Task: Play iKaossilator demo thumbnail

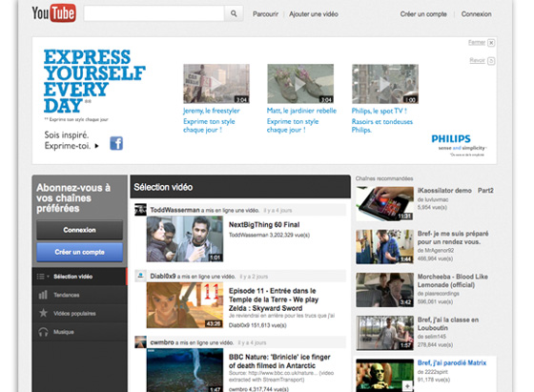Action: [385, 204]
